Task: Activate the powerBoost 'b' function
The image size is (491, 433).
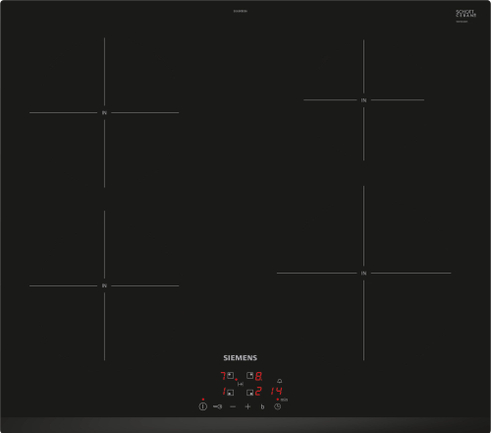Action: pyautogui.click(x=262, y=407)
